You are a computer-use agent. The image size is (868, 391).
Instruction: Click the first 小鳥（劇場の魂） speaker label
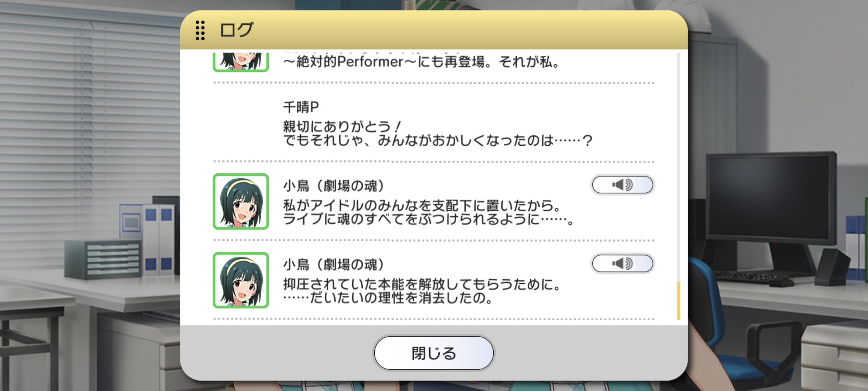[x=333, y=186]
